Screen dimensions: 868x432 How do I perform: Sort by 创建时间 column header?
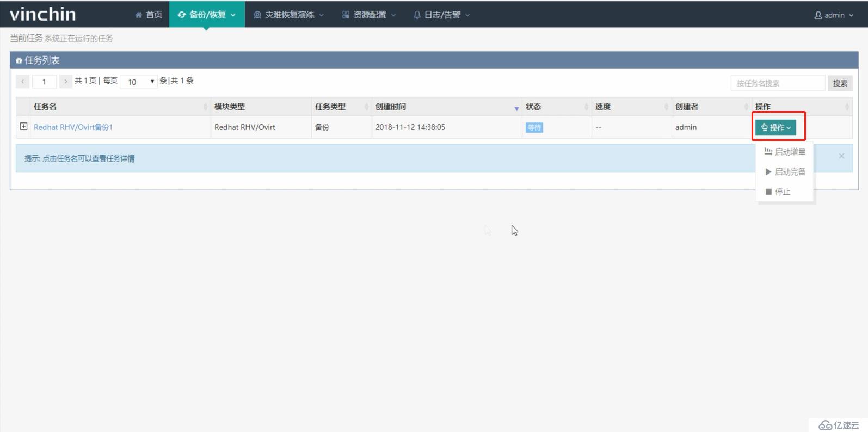pyautogui.click(x=447, y=107)
